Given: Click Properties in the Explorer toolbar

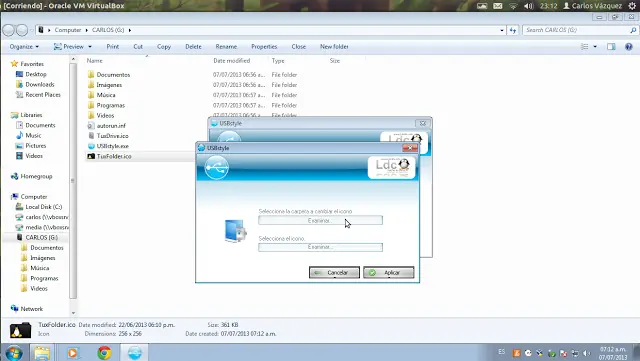Looking at the screenshot, I should tap(264, 47).
